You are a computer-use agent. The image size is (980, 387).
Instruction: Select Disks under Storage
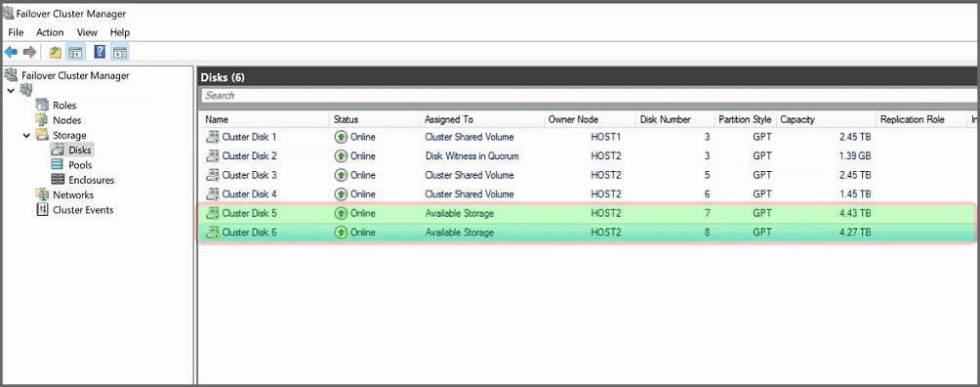(80, 150)
